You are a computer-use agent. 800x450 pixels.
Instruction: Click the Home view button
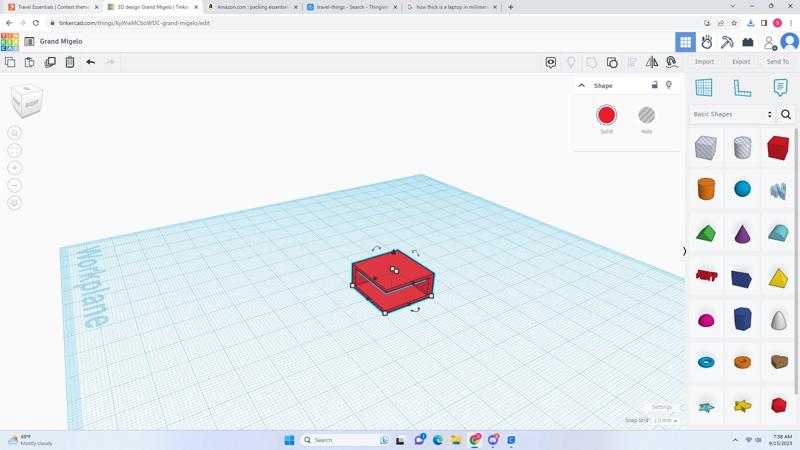pos(14,133)
